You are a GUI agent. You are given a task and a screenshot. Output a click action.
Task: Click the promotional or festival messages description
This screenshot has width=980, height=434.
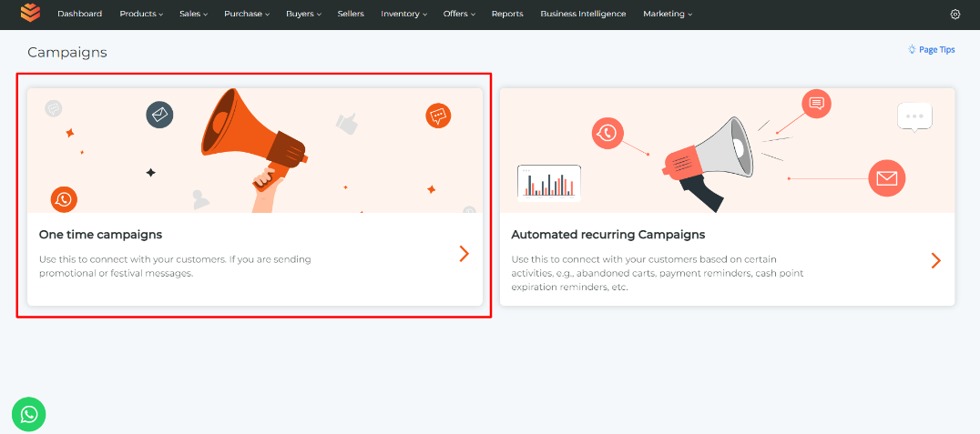(175, 266)
